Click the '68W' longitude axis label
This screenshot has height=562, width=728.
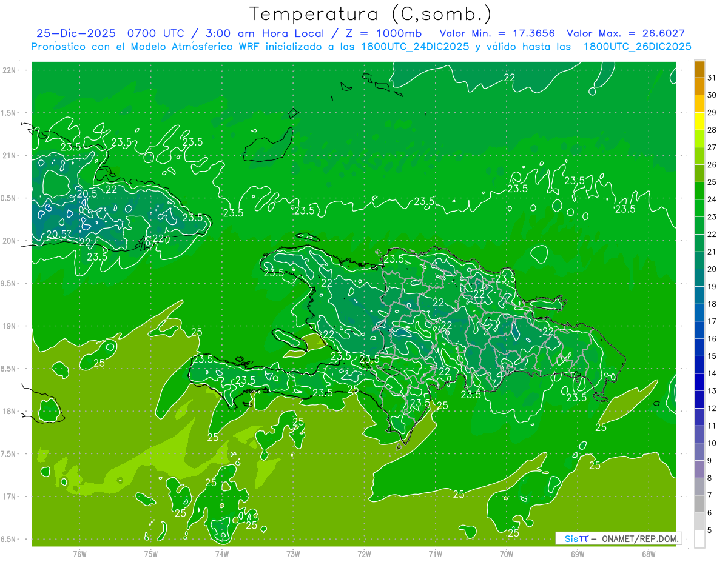pyautogui.click(x=649, y=554)
